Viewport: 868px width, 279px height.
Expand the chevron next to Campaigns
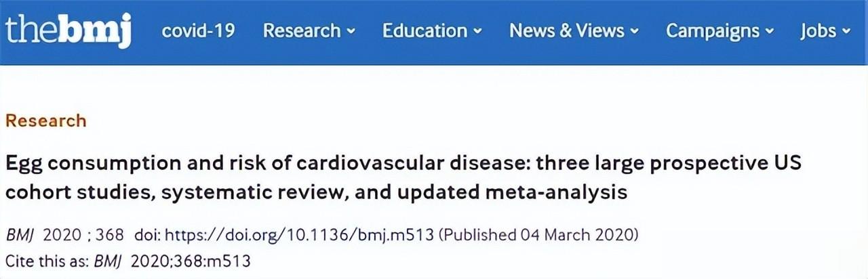point(770,31)
